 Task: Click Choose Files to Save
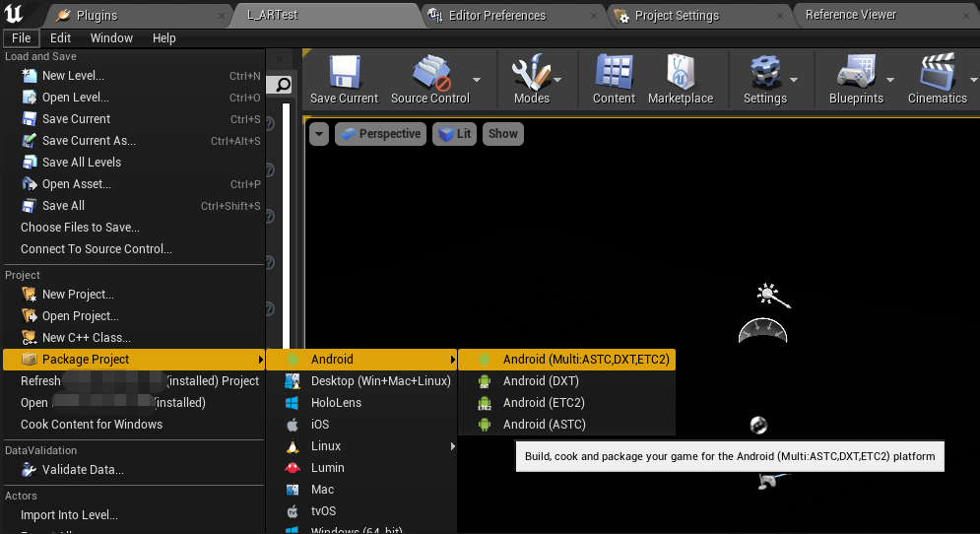coord(80,228)
